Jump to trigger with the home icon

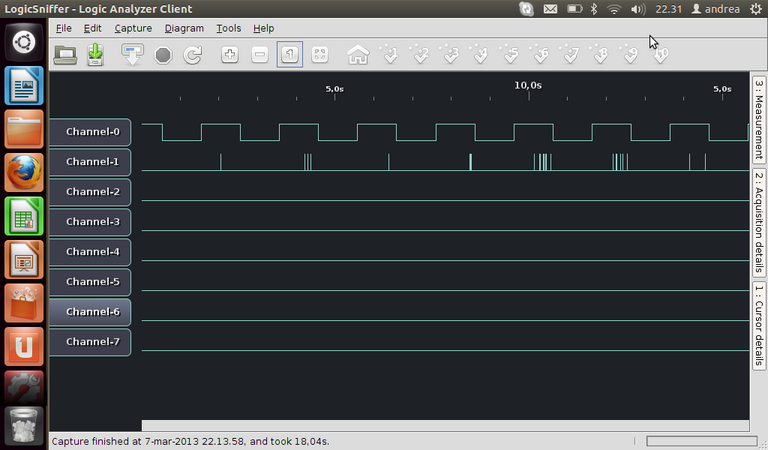point(358,54)
